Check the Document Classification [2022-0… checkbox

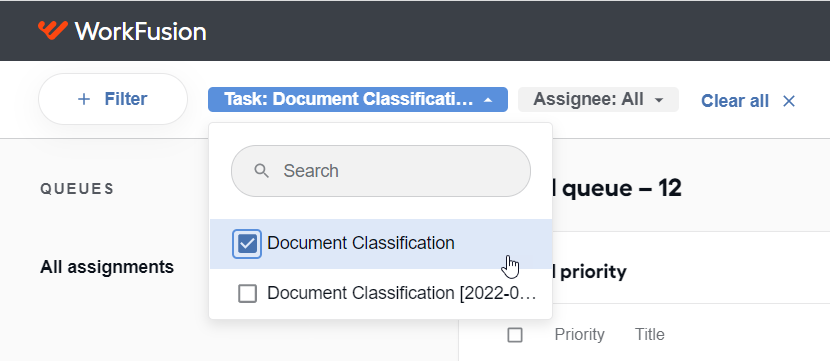pos(247,293)
